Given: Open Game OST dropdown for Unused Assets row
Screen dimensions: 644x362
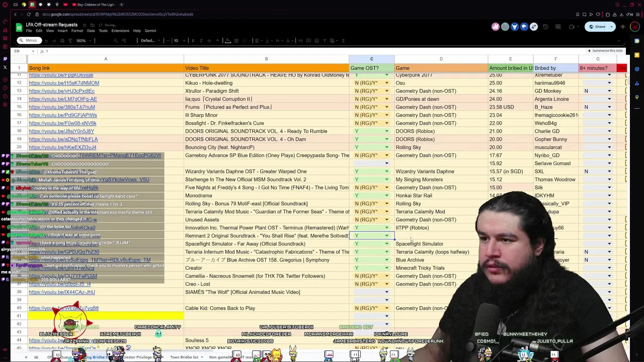Looking at the screenshot, I should [387, 220].
